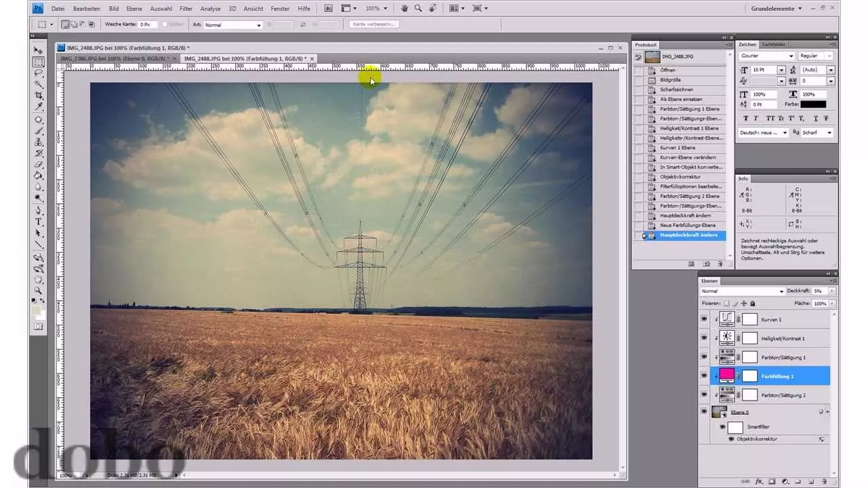This screenshot has width=868, height=488.
Task: Open the new adjustment layer icon in Ebenen panel
Action: (x=786, y=481)
